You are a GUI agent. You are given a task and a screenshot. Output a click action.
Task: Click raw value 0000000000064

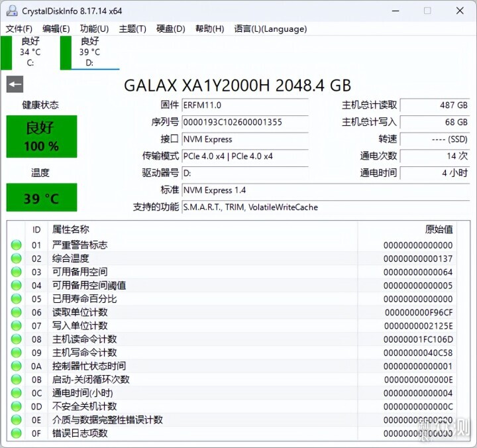pos(418,272)
